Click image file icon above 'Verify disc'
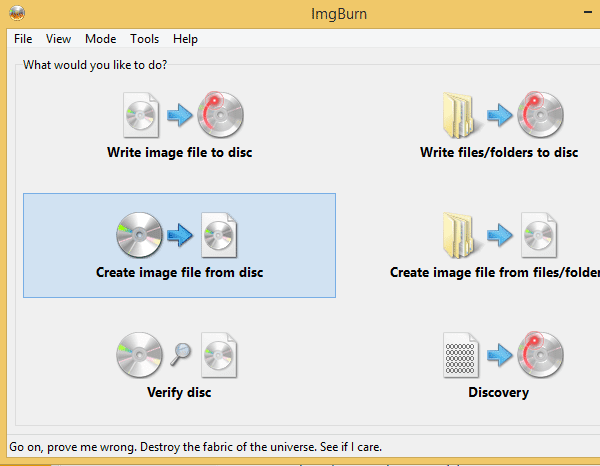This screenshot has width=600, height=466. click(x=219, y=355)
